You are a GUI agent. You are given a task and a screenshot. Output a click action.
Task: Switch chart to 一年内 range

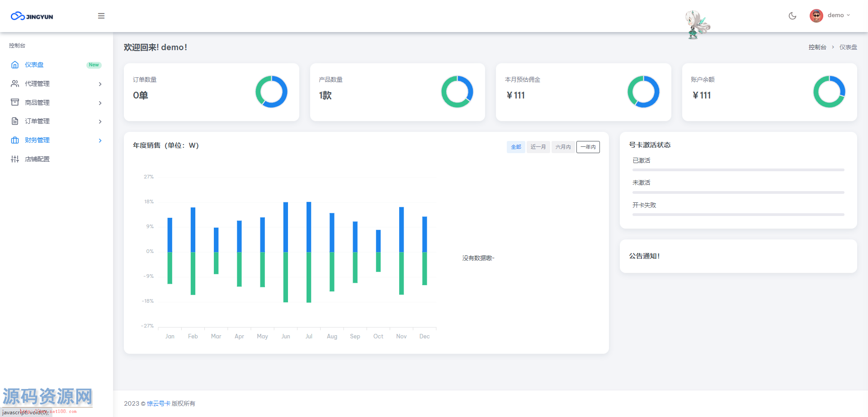(588, 147)
